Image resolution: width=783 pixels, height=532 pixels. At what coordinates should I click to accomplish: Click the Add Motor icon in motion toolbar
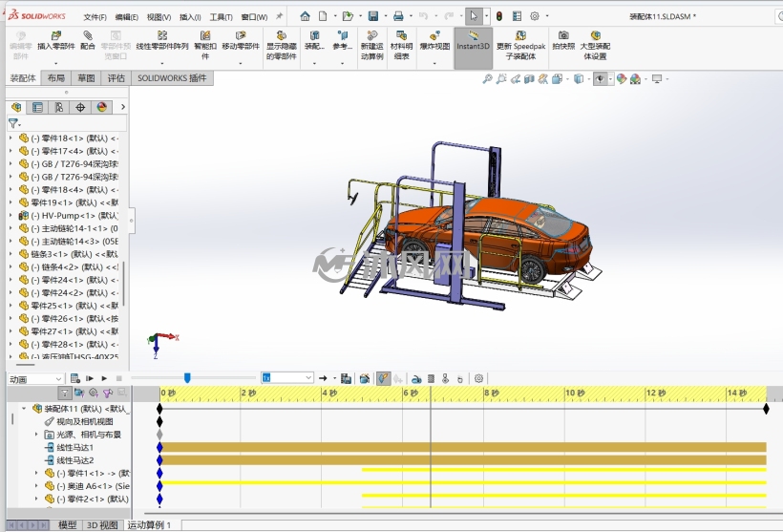point(416,378)
